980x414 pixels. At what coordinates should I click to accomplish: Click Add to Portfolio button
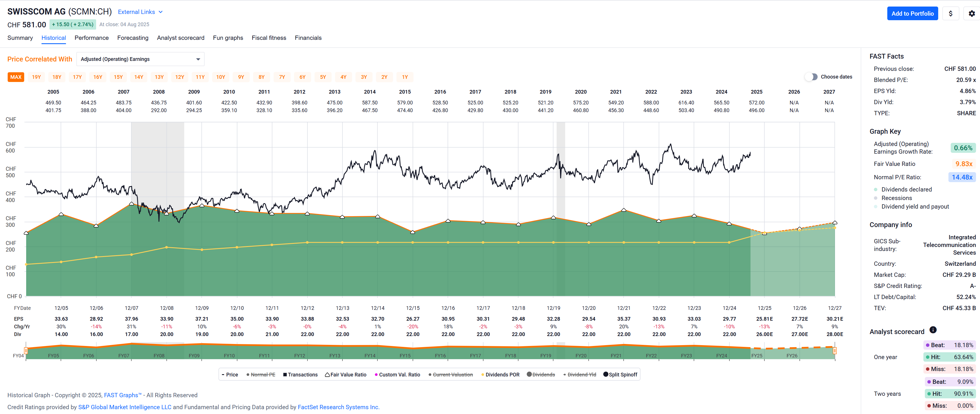pyautogui.click(x=912, y=14)
